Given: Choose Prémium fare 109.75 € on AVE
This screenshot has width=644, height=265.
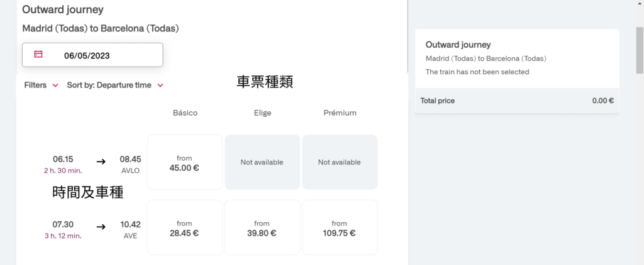Looking at the screenshot, I should tap(340, 227).
